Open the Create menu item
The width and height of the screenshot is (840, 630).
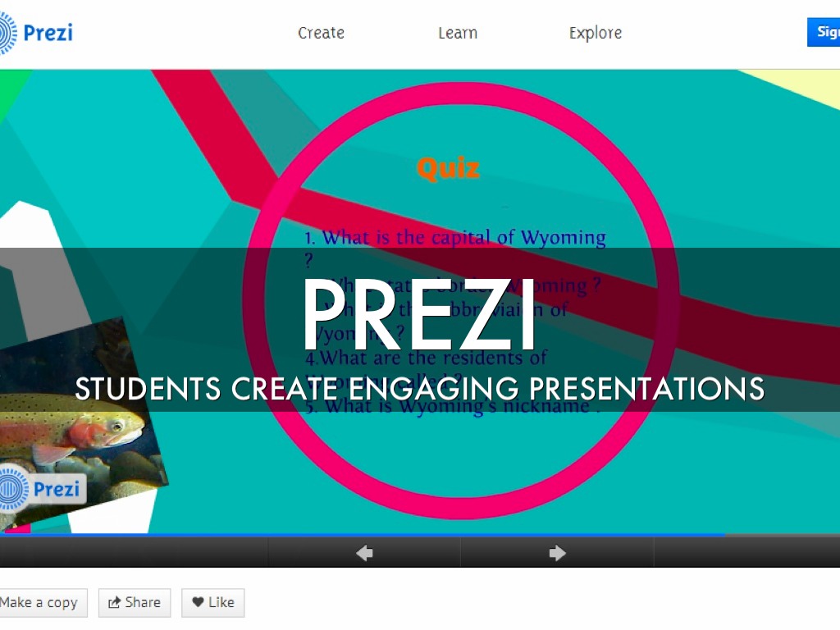tap(321, 33)
